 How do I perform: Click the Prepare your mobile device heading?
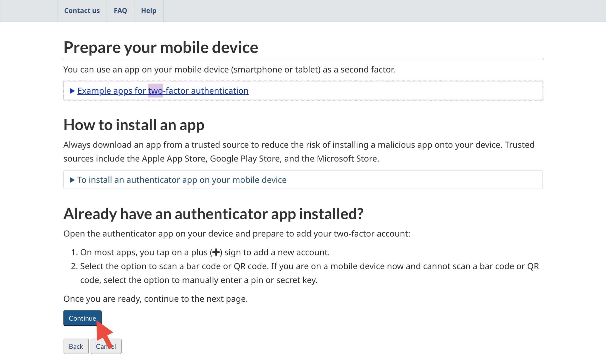[161, 47]
